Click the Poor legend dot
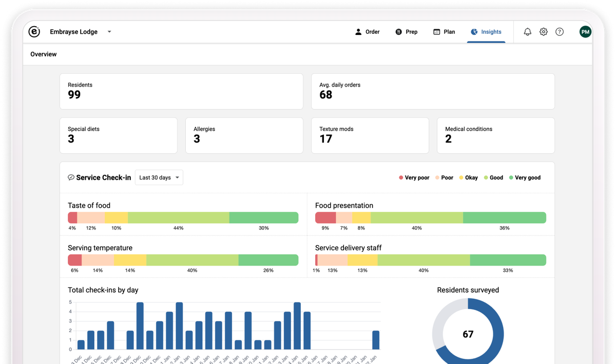The image size is (616, 364). click(437, 178)
